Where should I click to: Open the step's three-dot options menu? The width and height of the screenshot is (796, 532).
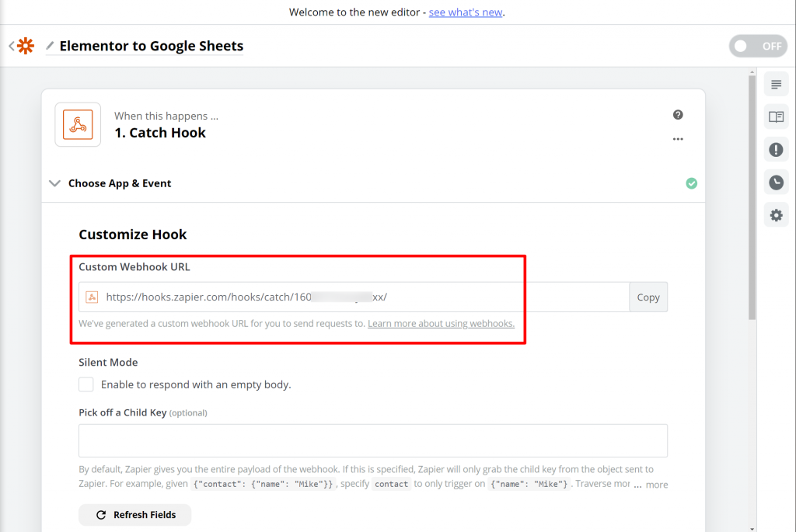pos(678,140)
